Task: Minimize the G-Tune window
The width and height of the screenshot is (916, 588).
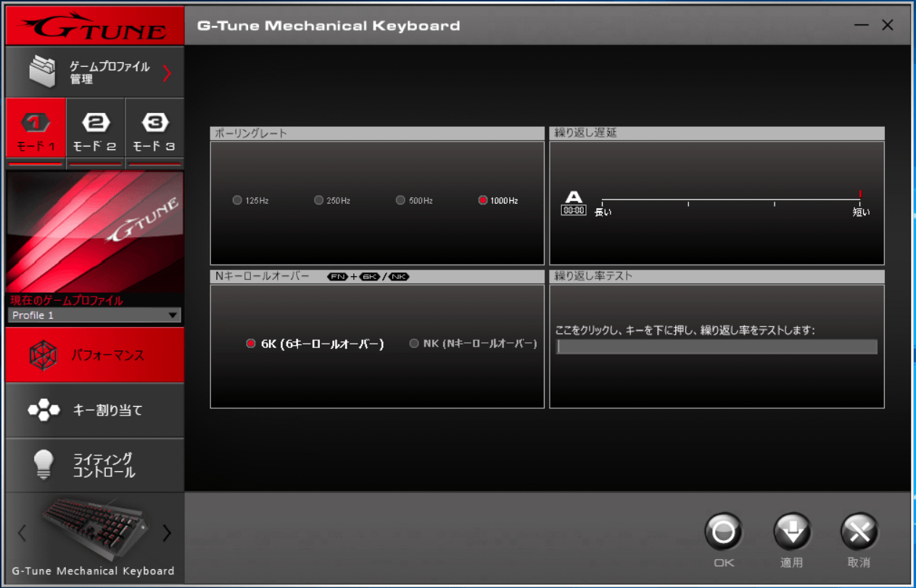Action: [x=862, y=25]
